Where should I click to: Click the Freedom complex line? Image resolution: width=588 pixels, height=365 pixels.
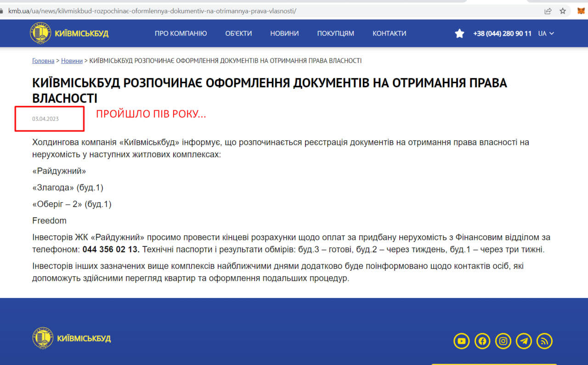49,221
